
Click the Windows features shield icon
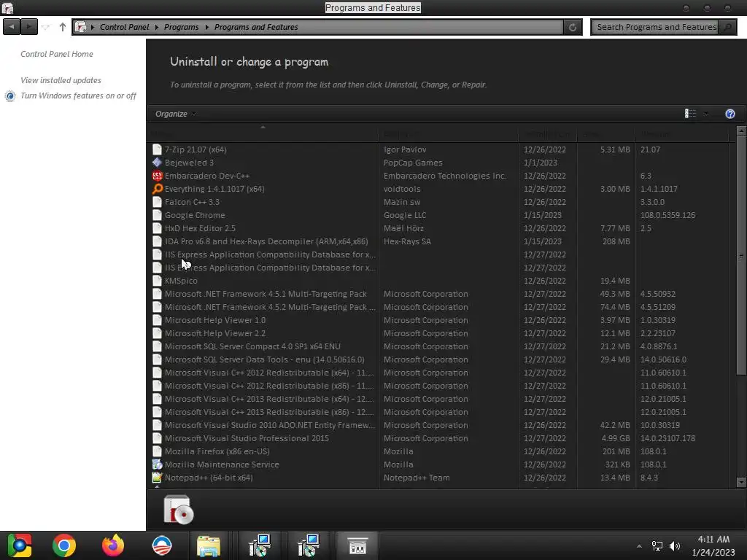tap(10, 96)
